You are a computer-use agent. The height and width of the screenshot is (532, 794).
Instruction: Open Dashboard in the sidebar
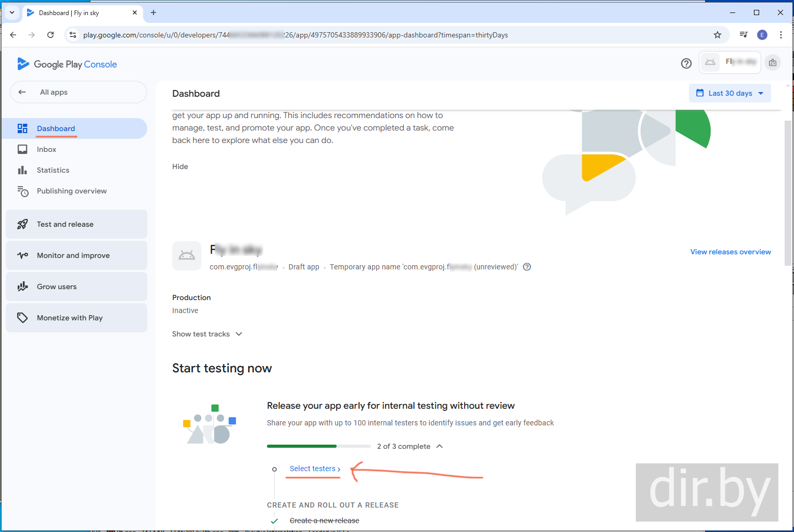click(x=74, y=128)
